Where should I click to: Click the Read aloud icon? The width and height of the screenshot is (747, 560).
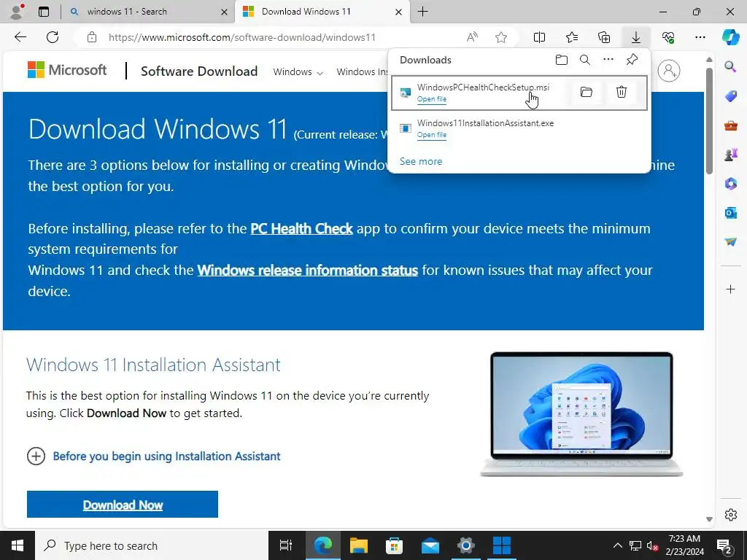[x=472, y=37]
